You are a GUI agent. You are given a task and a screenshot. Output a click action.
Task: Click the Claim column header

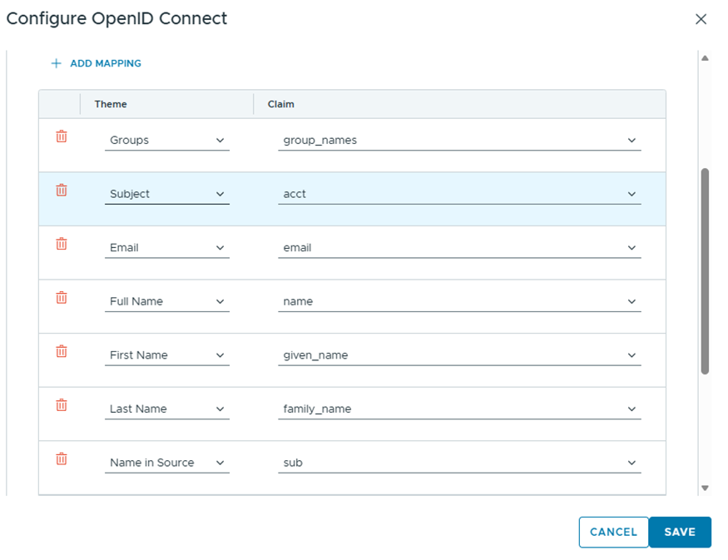pos(281,105)
